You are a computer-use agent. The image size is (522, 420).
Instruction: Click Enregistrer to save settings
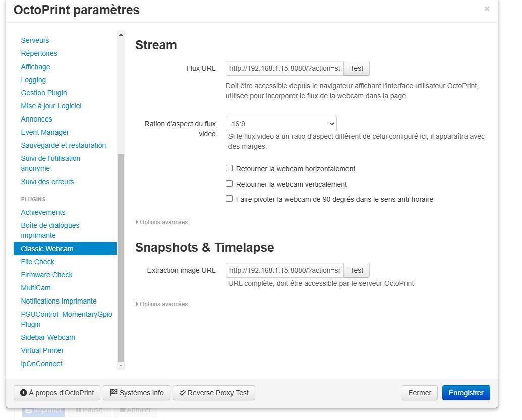[x=466, y=393]
